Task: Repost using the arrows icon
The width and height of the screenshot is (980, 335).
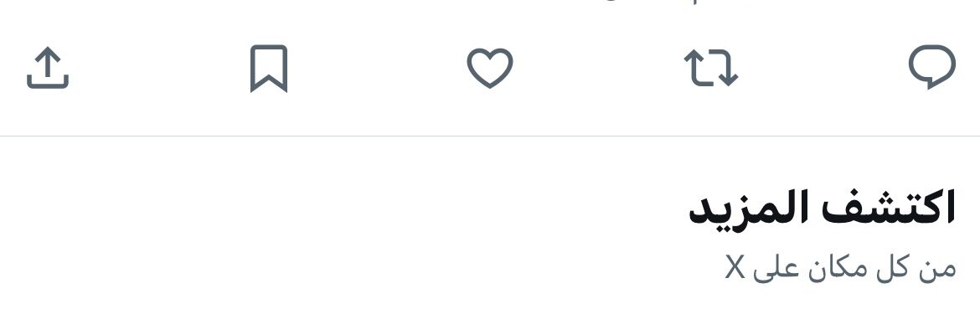Action: tap(711, 68)
